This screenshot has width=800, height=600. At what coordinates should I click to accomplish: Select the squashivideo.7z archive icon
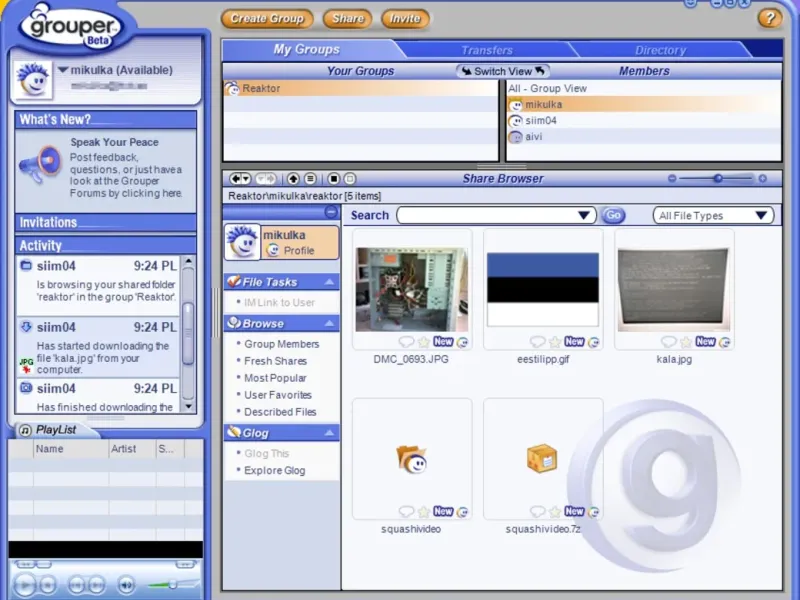pos(542,458)
